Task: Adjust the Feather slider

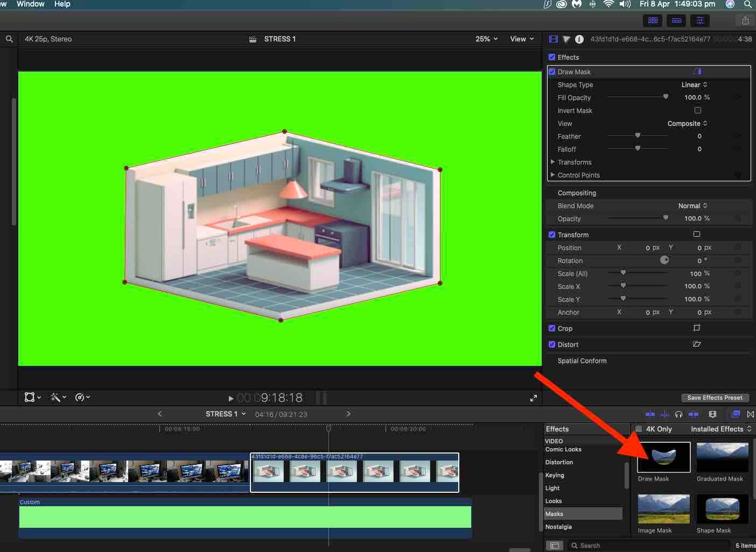Action: point(638,136)
